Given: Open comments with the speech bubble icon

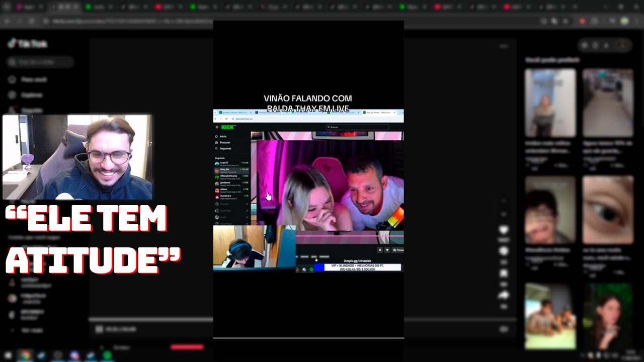Looking at the screenshot, I should tap(504, 251).
